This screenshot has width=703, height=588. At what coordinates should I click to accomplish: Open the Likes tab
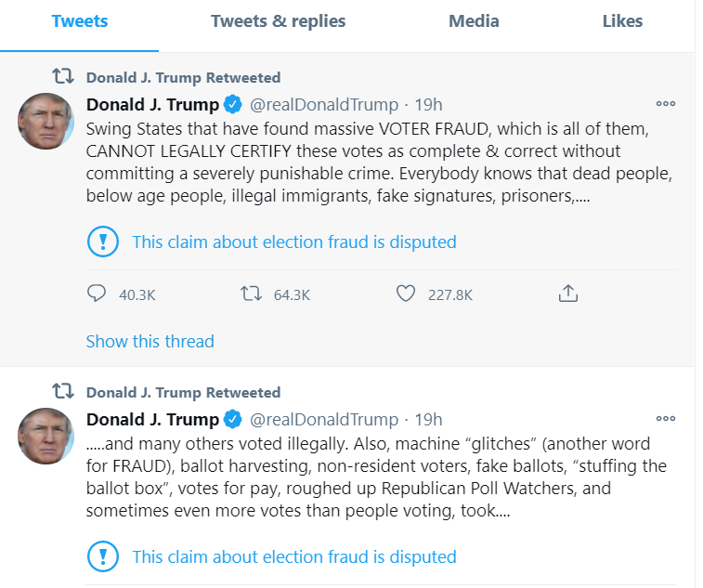pos(622,21)
